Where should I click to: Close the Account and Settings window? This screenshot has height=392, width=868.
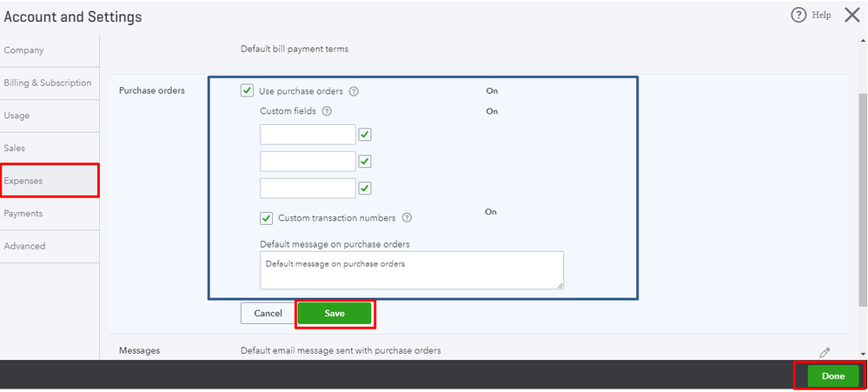tap(851, 15)
